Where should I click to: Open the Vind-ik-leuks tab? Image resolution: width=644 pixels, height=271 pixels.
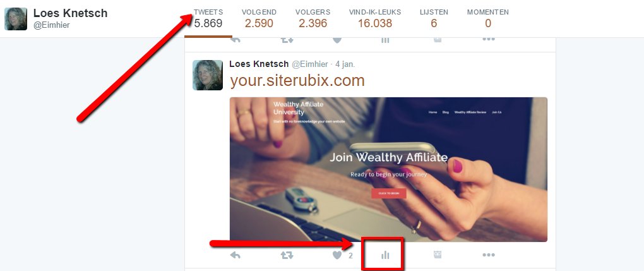(374, 19)
